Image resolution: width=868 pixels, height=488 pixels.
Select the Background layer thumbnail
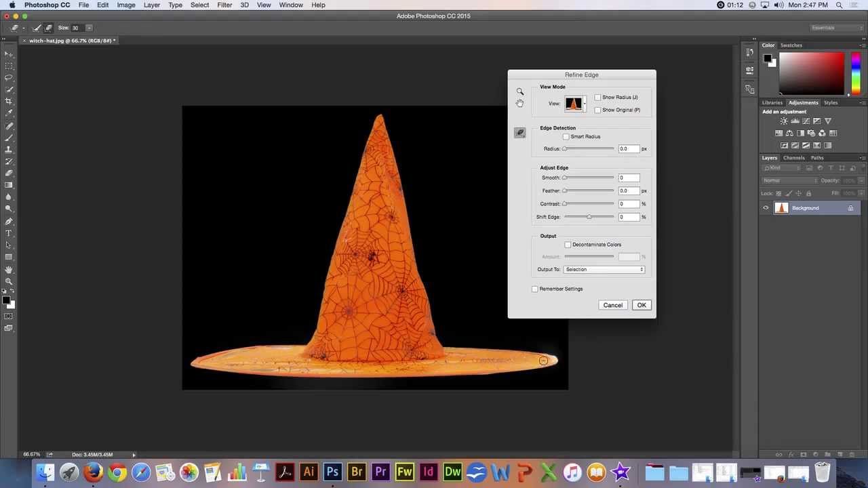coord(782,208)
